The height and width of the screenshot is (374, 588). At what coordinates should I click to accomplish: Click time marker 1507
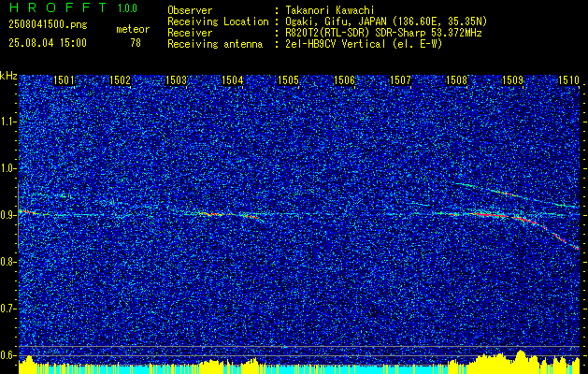(x=400, y=80)
